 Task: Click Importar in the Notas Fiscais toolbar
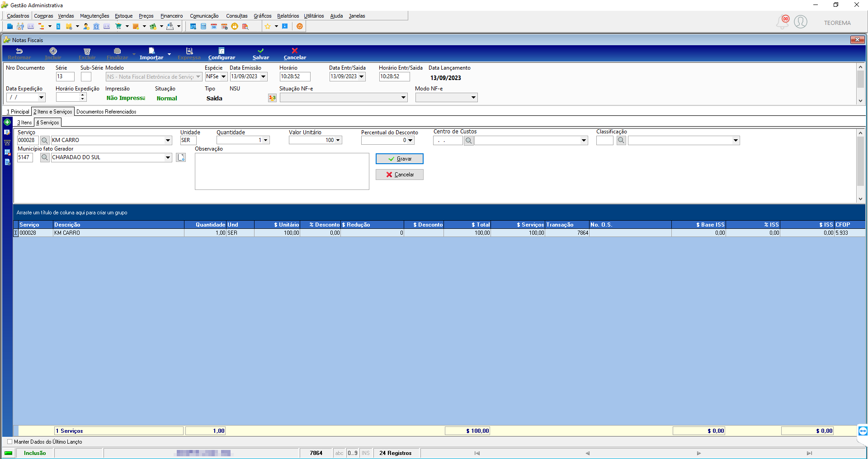tap(151, 54)
